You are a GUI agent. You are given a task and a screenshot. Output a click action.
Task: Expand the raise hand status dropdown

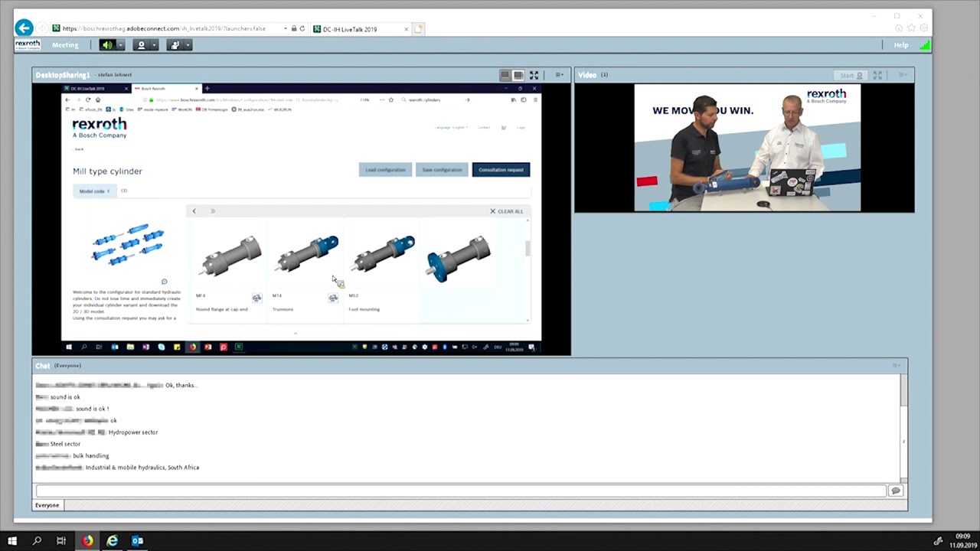pos(188,45)
